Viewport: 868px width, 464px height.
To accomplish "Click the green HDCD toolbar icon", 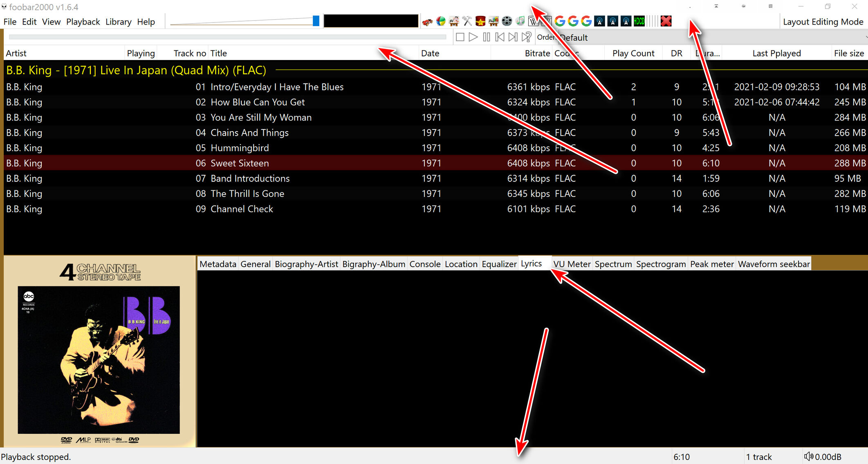I will 639,21.
